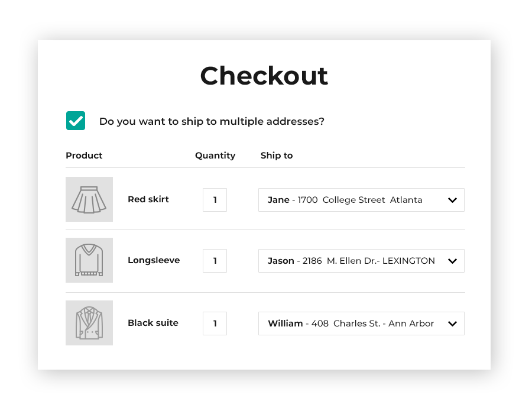Image resolution: width=532 pixels, height=414 pixels.
Task: Click the black suit jacket icon
Action: pyautogui.click(x=89, y=323)
